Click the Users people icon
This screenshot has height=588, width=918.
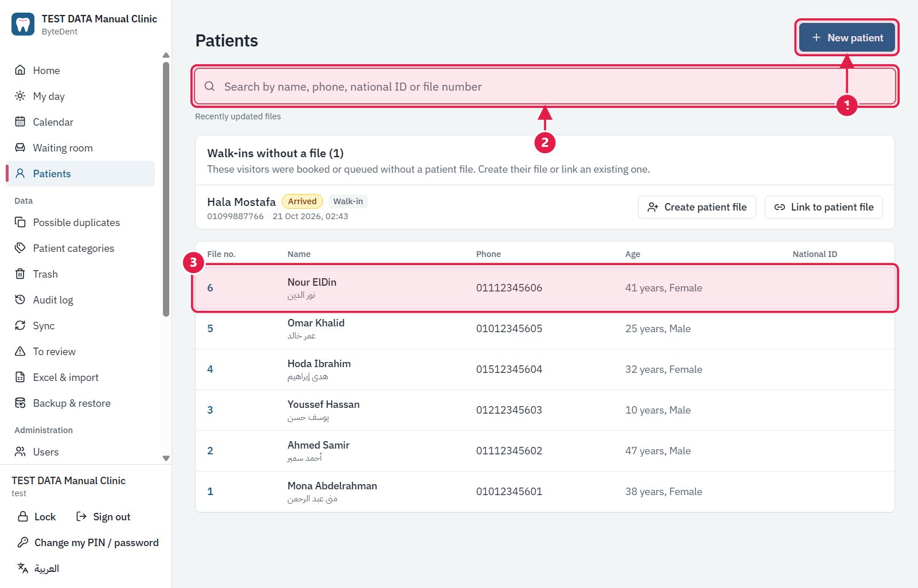(x=20, y=451)
